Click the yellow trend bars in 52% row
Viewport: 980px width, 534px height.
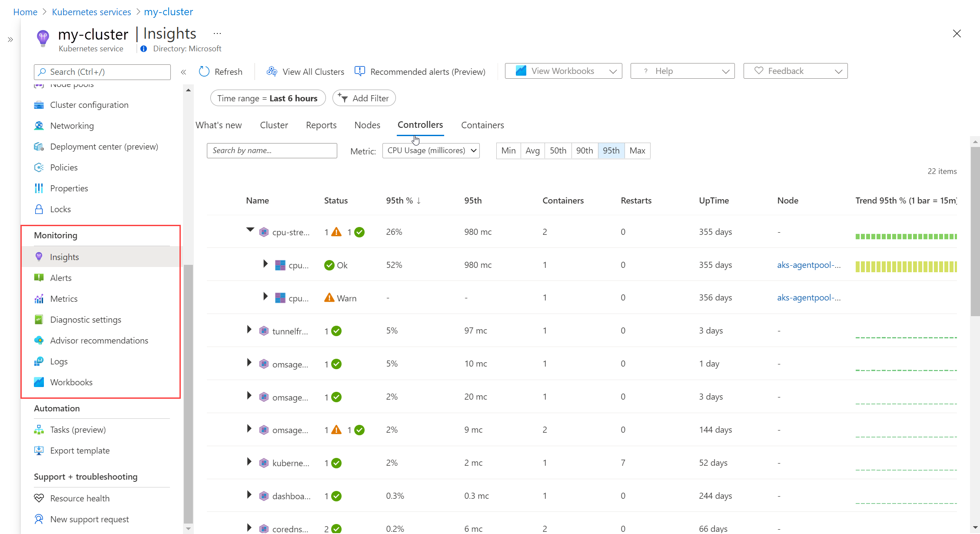click(906, 266)
